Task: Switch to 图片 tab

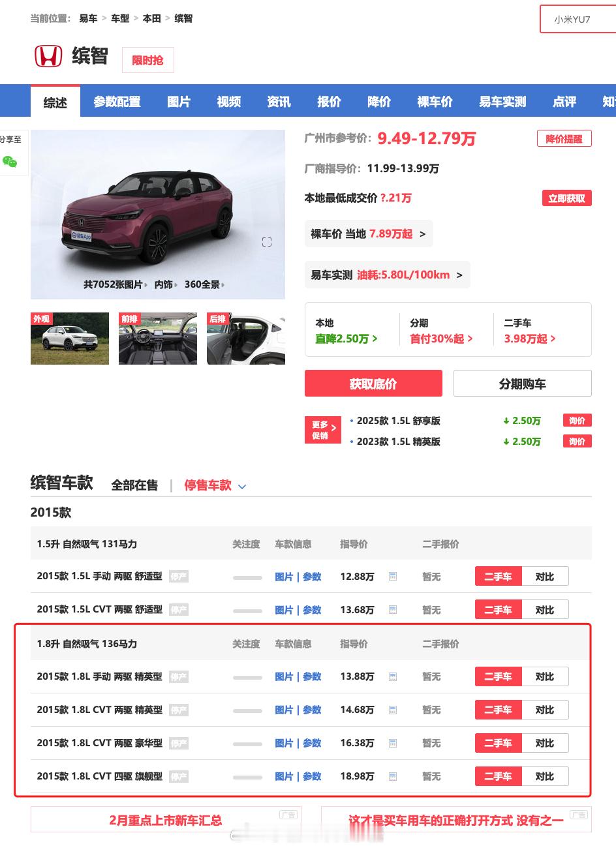Action: 179,102
